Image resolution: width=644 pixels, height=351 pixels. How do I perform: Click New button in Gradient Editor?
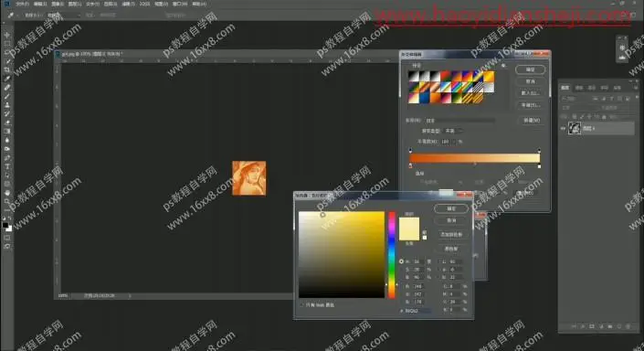531,121
